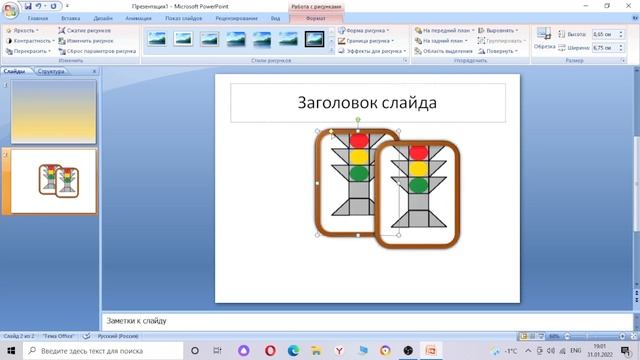Viewport: 640px width, 360px height.
Task: Switch to Главная (Home) ribbon tab
Action: point(38,18)
